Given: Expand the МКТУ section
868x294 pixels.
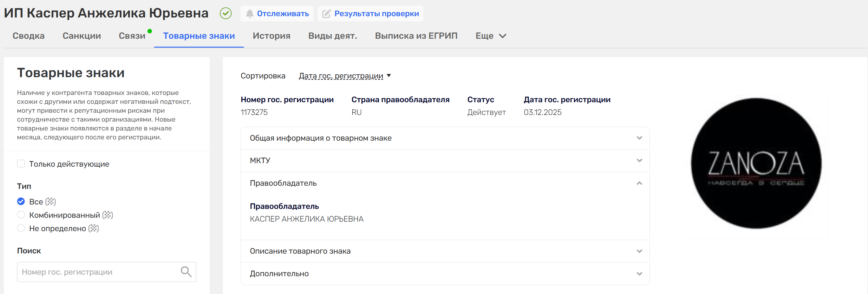Looking at the screenshot, I should pos(445,161).
